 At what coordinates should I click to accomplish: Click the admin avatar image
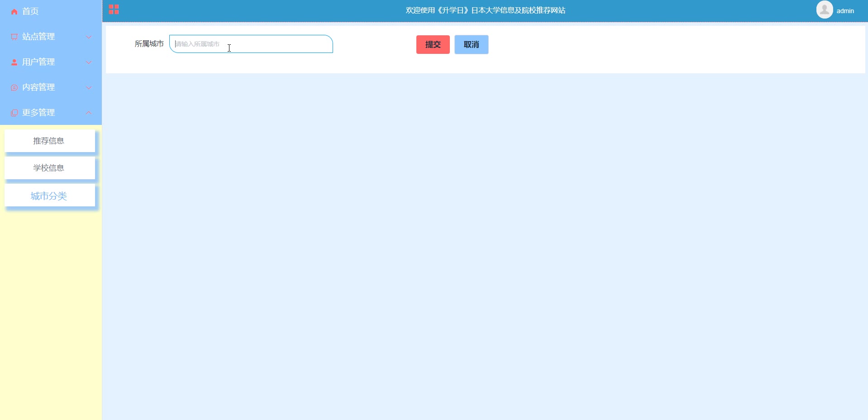pos(825,10)
